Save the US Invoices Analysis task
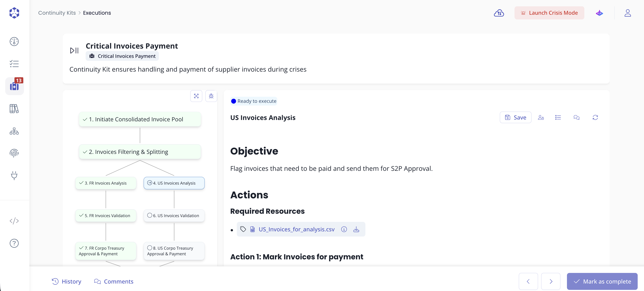Viewport: 644px width, 291px height. click(x=515, y=117)
